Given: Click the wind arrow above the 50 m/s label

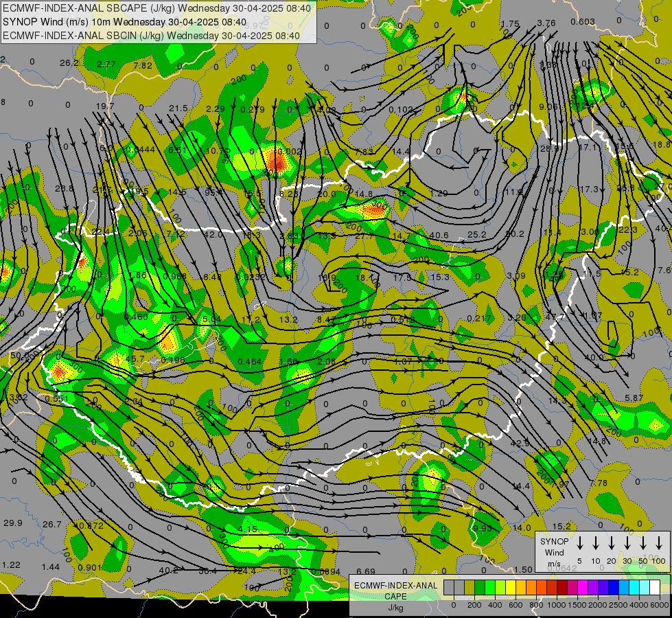Looking at the screenshot, I should click(643, 543).
